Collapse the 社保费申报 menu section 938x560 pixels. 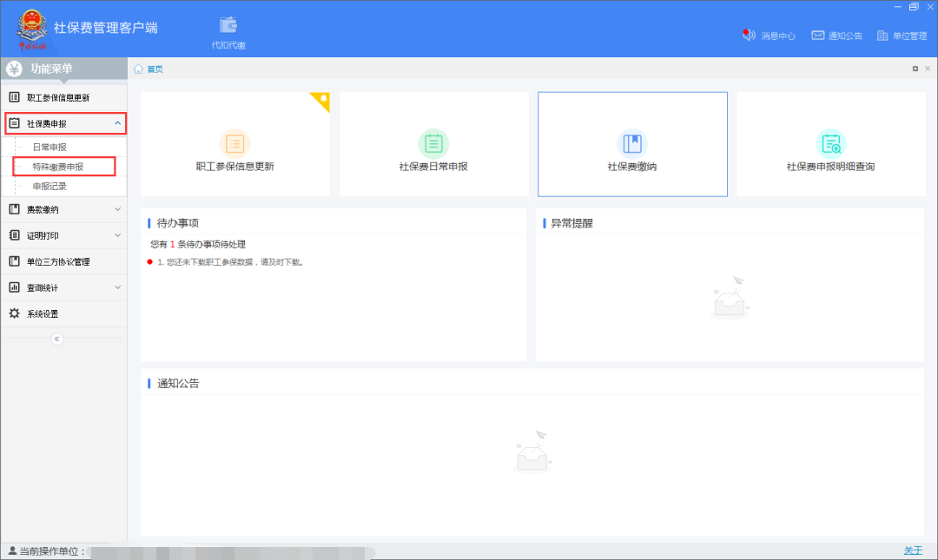[118, 124]
